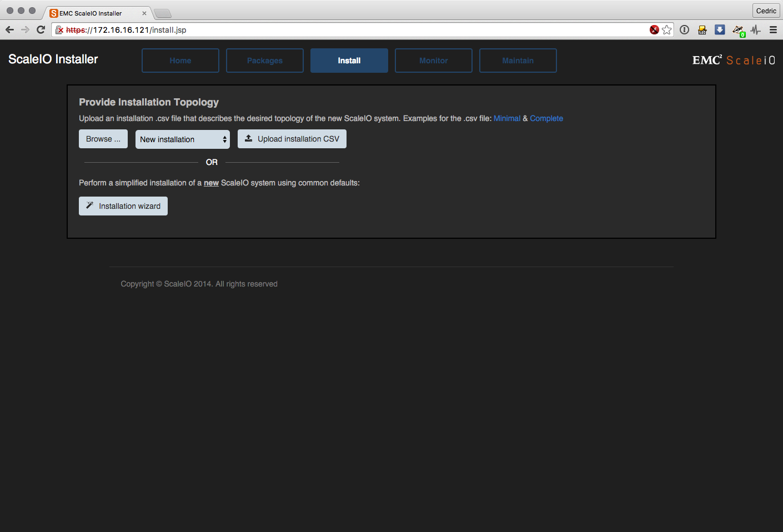The width and height of the screenshot is (783, 532).
Task: Reload the page with the refresh icon
Action: (41, 30)
